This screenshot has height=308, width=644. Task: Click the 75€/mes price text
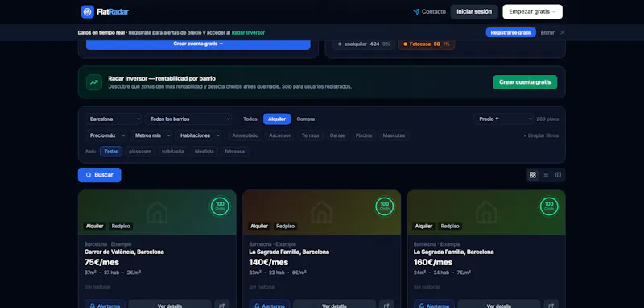102,262
